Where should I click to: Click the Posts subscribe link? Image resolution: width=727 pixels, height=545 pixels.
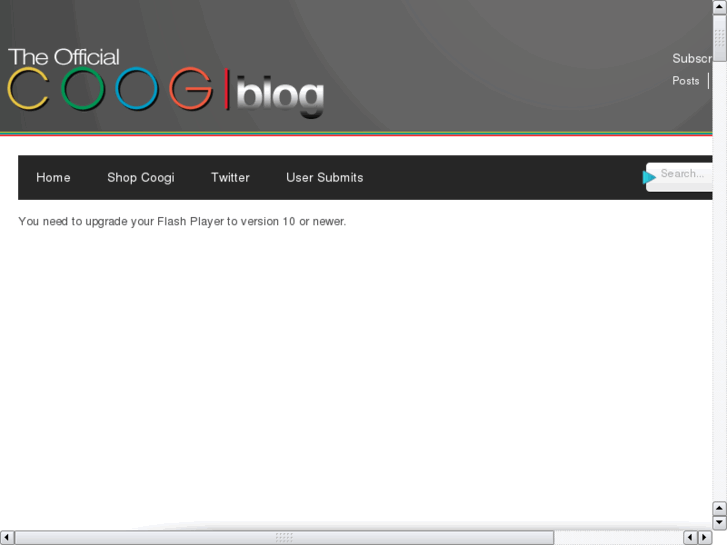(686, 81)
